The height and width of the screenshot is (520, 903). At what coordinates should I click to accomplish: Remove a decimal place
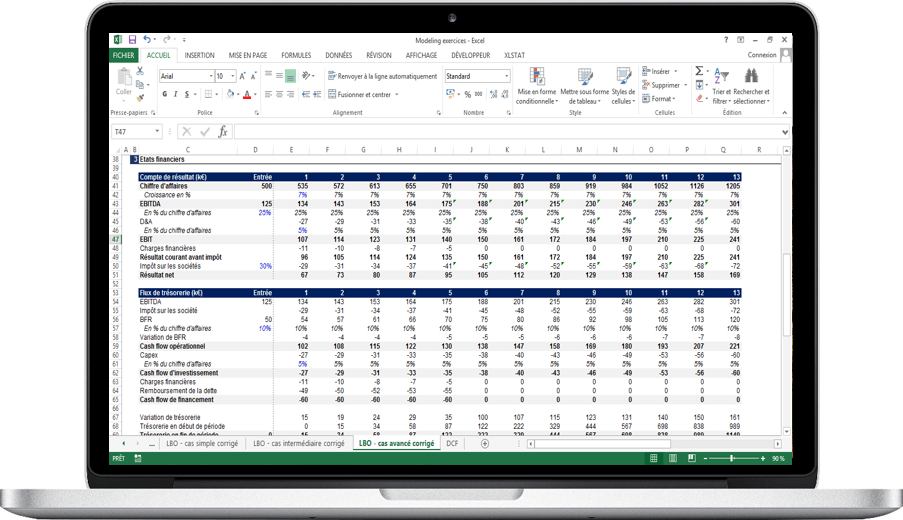click(505, 94)
